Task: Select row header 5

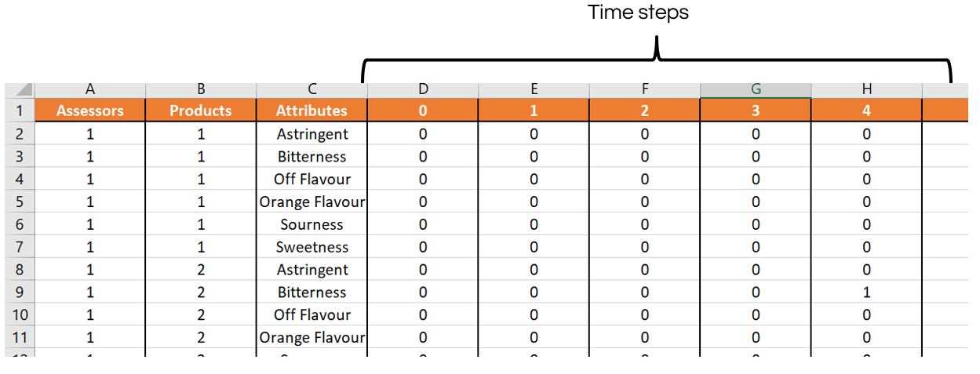Action: click(x=20, y=202)
